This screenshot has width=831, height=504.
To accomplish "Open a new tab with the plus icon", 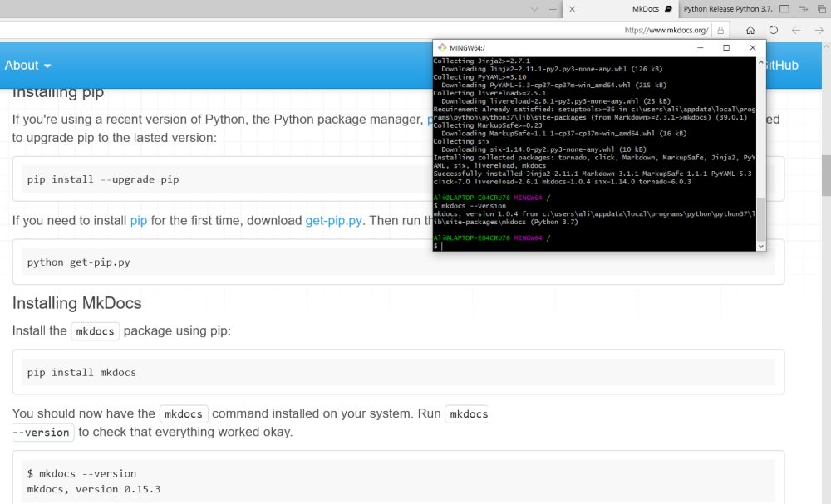I will click(x=553, y=9).
